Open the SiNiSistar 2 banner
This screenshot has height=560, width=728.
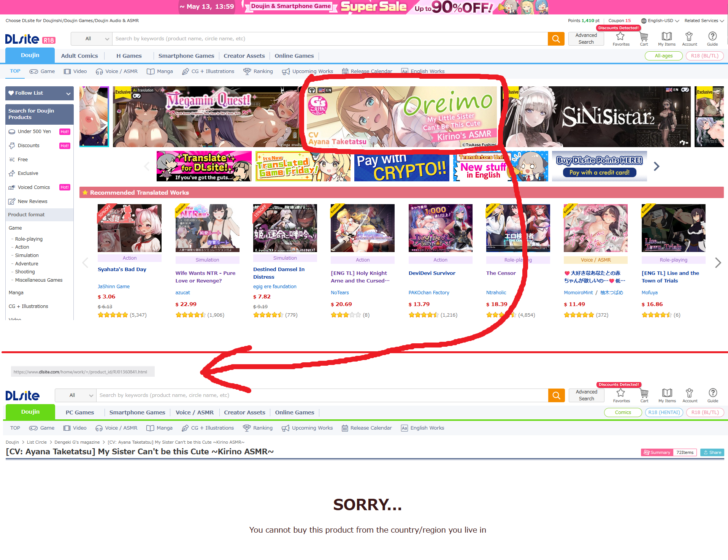point(596,117)
